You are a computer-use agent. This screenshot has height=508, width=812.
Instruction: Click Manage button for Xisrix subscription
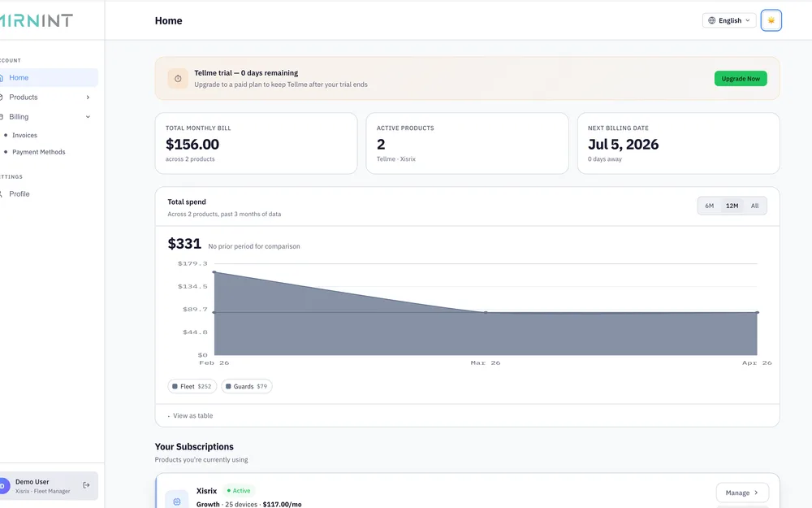742,493
